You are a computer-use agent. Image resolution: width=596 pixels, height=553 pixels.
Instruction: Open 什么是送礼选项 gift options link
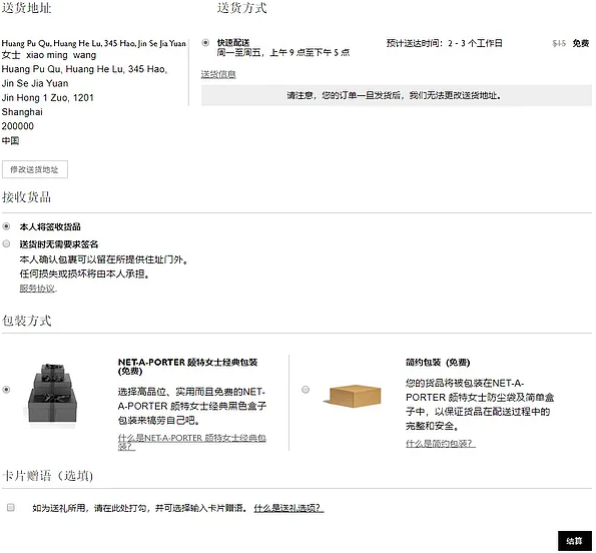289,508
